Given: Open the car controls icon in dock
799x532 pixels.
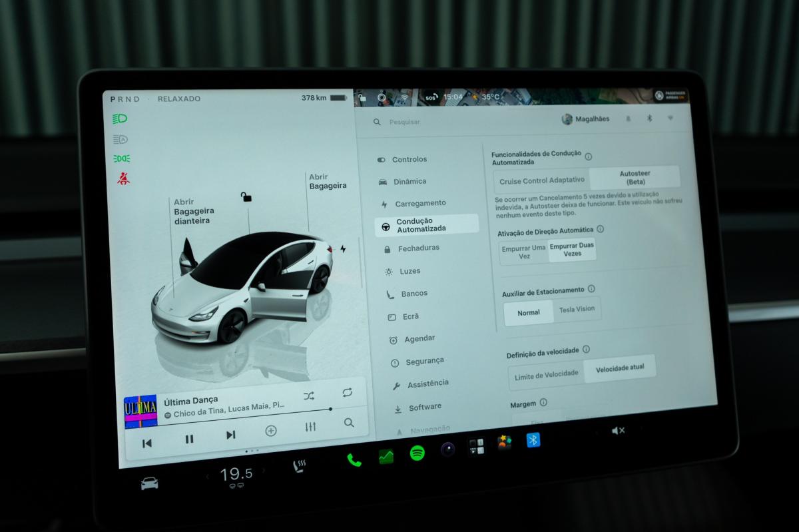Looking at the screenshot, I should (x=150, y=483).
